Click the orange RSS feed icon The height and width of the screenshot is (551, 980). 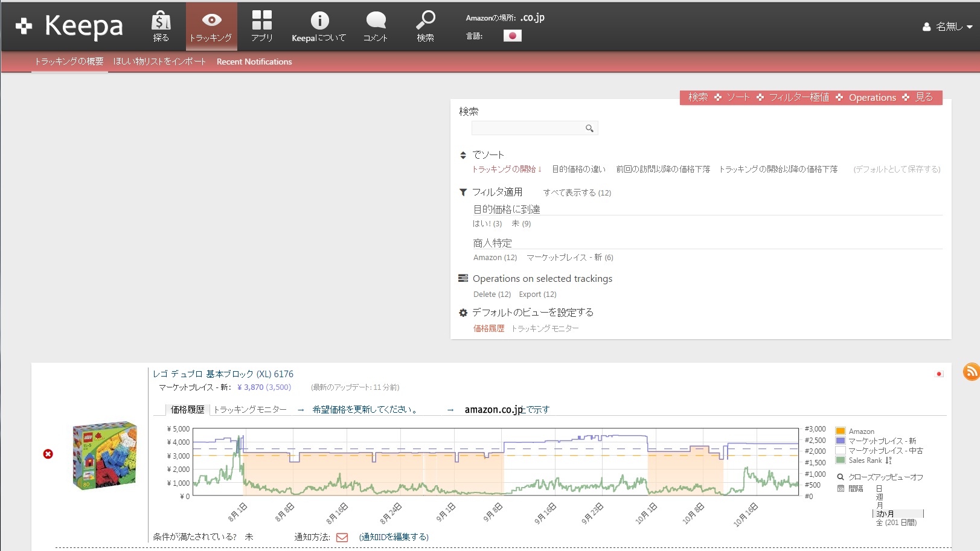point(971,371)
